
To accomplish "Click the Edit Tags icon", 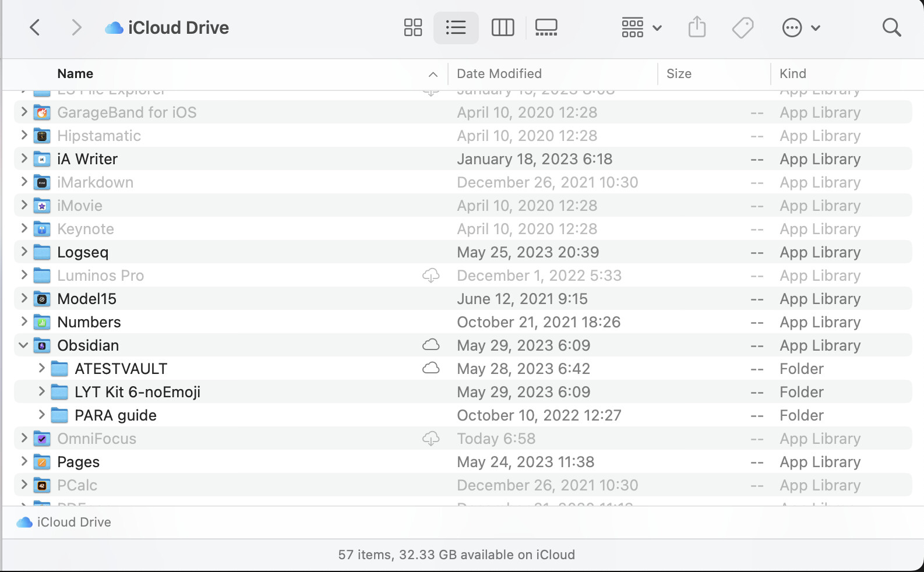I will pyautogui.click(x=743, y=27).
